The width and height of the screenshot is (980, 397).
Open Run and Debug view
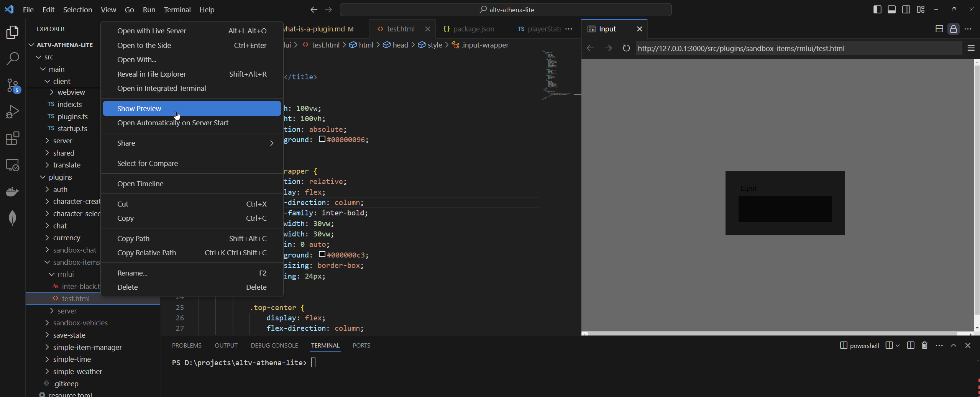coord(13,112)
